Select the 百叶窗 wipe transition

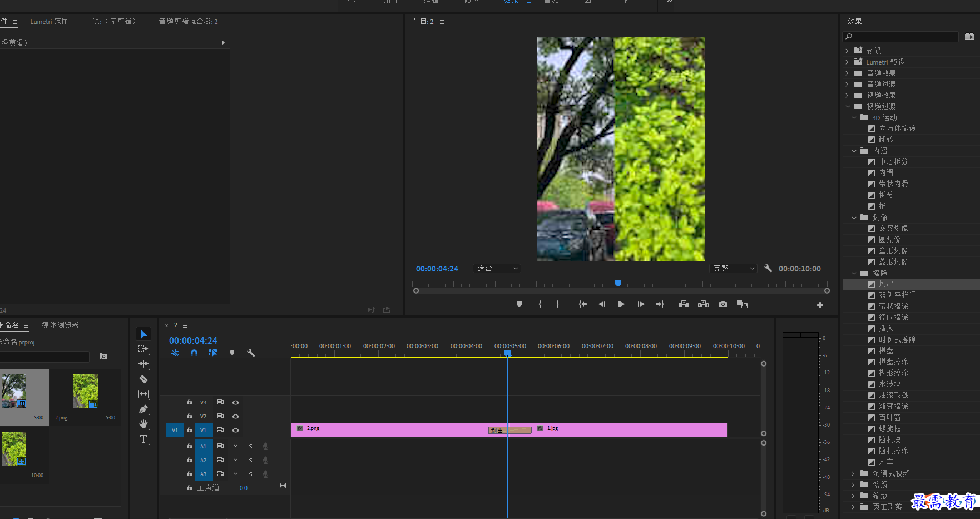(x=890, y=418)
